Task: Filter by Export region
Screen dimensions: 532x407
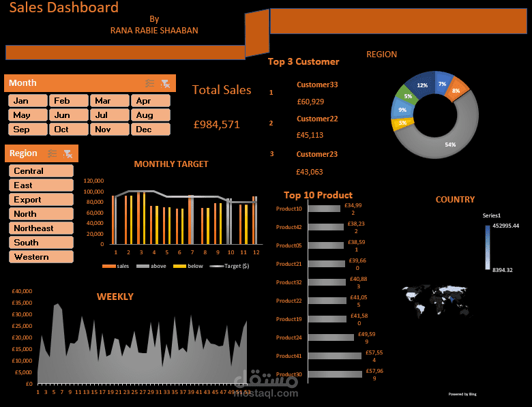Action: pyautogui.click(x=42, y=200)
